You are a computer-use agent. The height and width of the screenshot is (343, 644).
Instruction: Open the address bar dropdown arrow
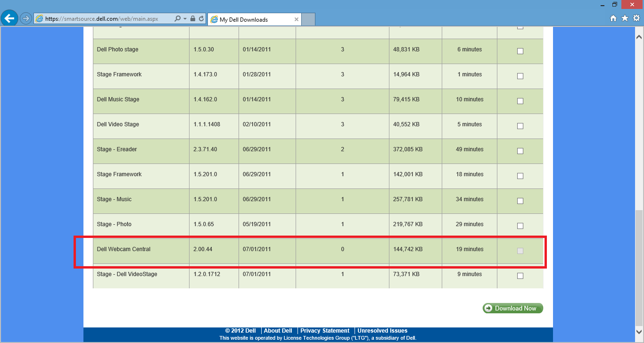click(185, 19)
